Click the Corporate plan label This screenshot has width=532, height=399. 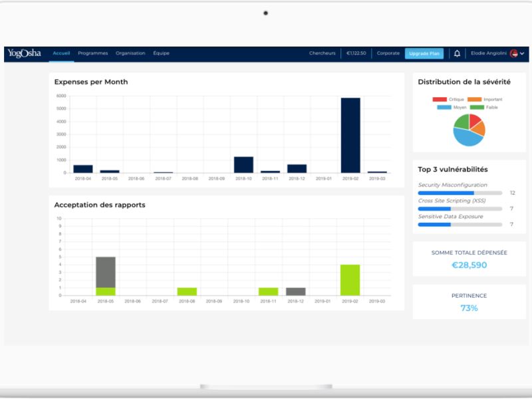click(388, 53)
